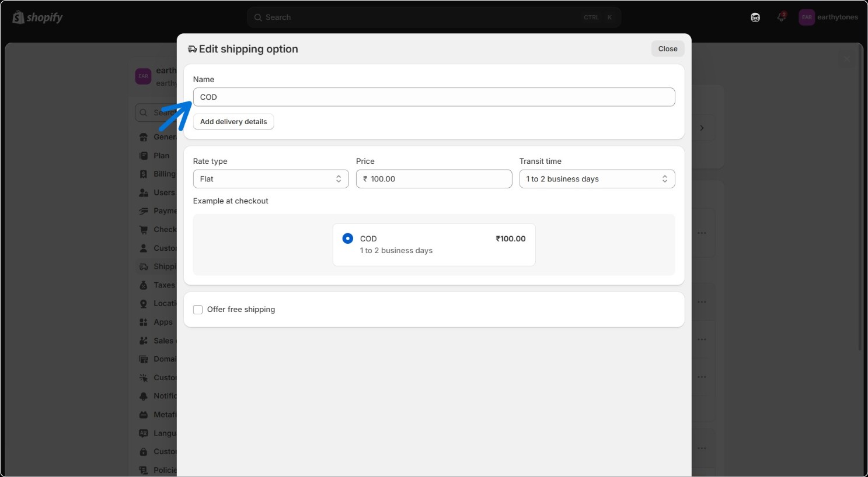The image size is (868, 477).
Task: Click the Users icon in sidebar
Action: [144, 192]
